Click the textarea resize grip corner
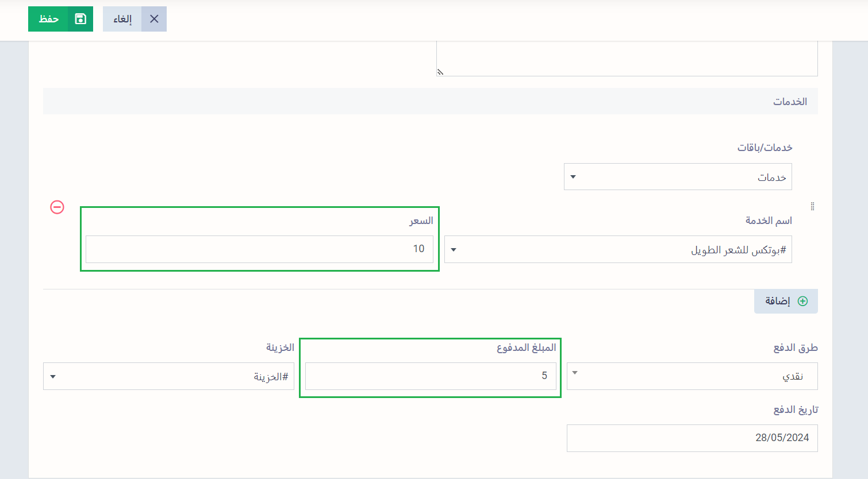 (440, 72)
